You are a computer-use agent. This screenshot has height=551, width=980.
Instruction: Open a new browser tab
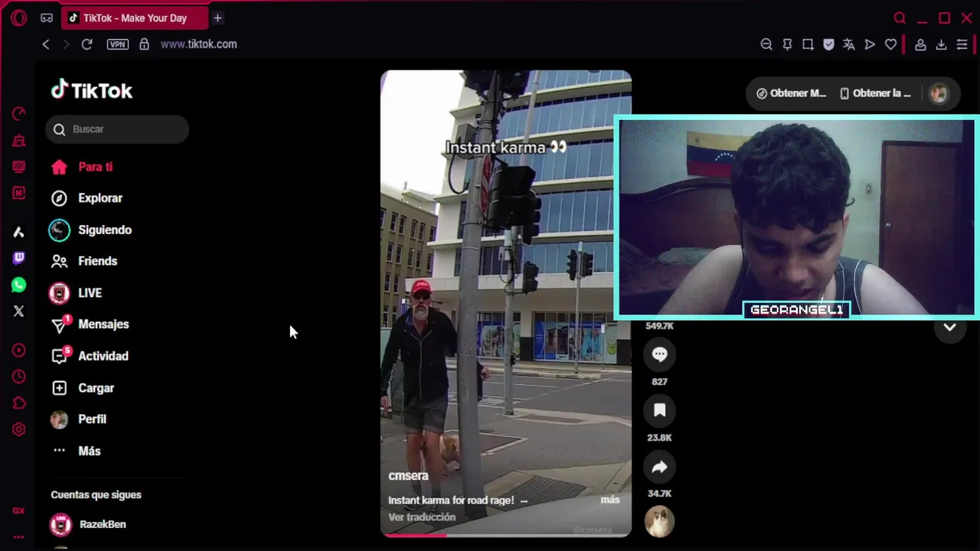click(217, 18)
